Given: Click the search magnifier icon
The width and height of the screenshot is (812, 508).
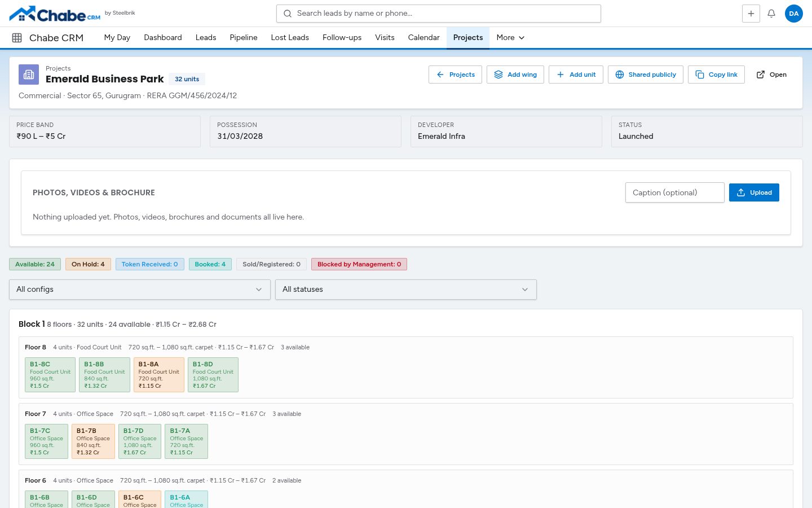Looking at the screenshot, I should point(288,14).
